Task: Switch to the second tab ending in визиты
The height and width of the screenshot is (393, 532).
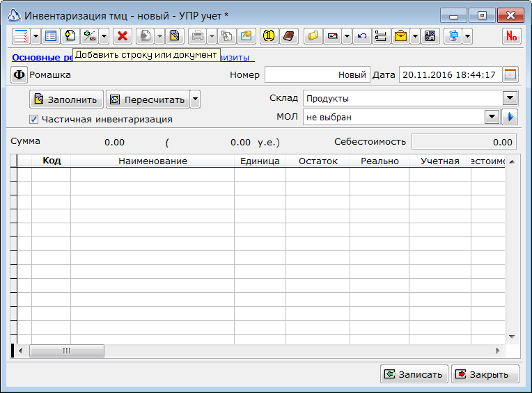Action: pos(237,57)
